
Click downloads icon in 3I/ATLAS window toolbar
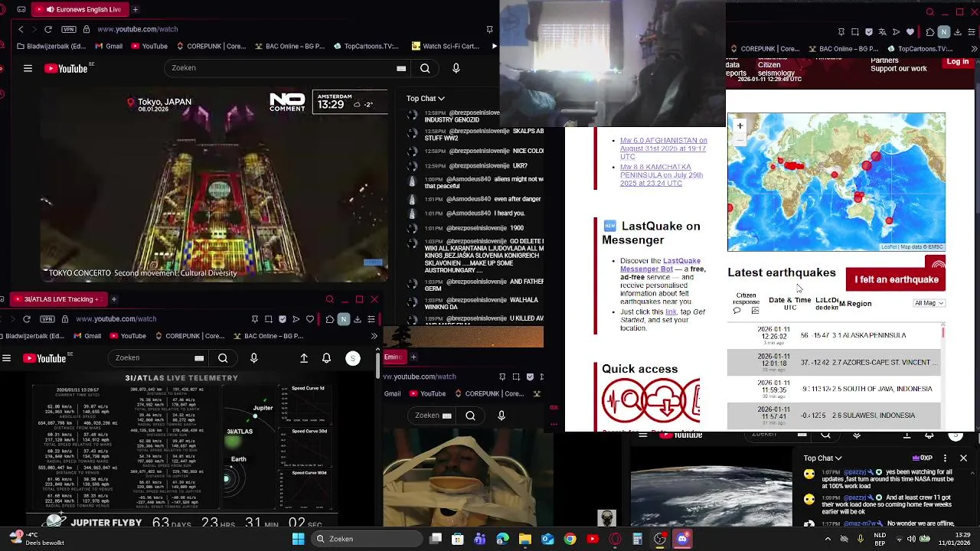click(x=357, y=319)
